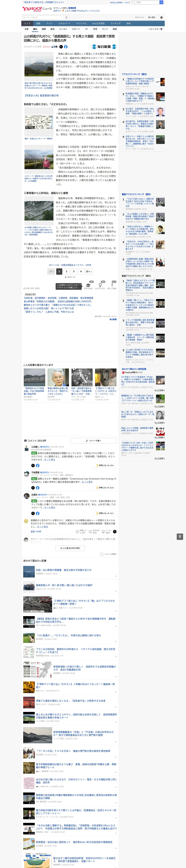Open the 購入履歴 link
The width and height of the screenshot is (186, 868).
[x=152, y=17]
